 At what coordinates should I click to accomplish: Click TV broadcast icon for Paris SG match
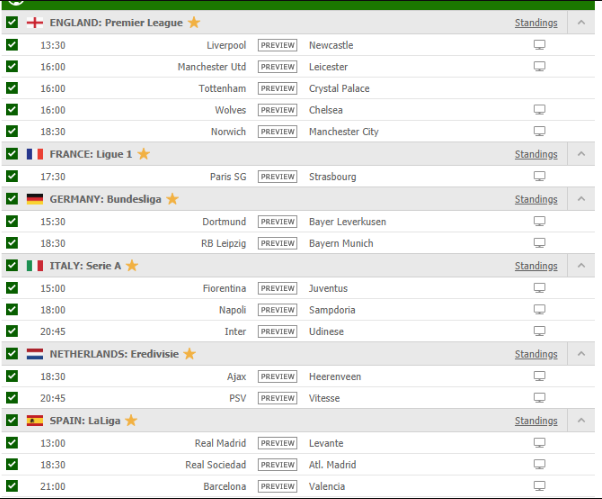tap(540, 177)
